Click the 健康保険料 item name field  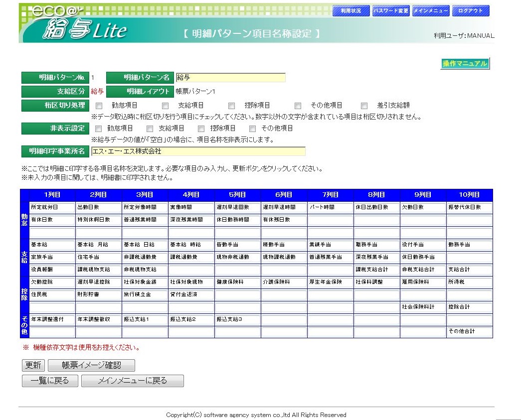(x=237, y=282)
